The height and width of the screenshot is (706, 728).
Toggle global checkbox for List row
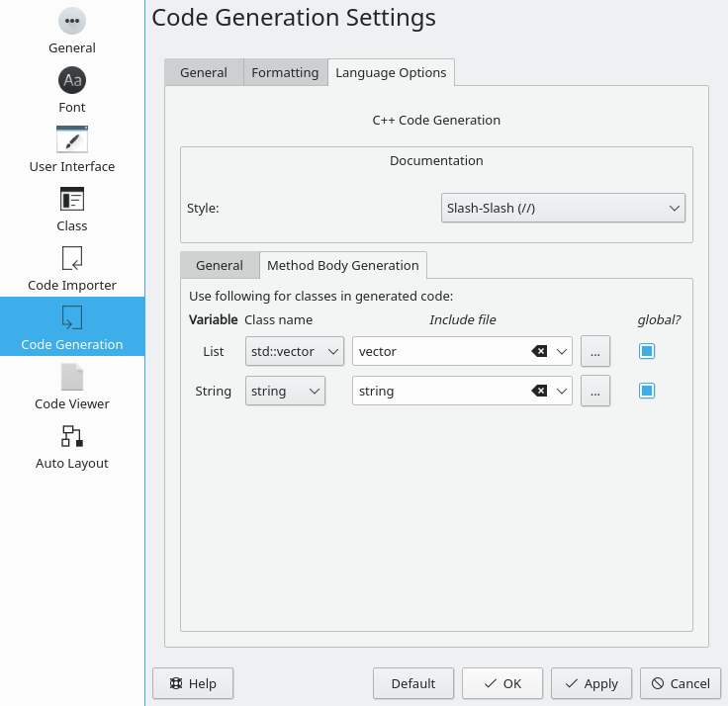tap(647, 351)
